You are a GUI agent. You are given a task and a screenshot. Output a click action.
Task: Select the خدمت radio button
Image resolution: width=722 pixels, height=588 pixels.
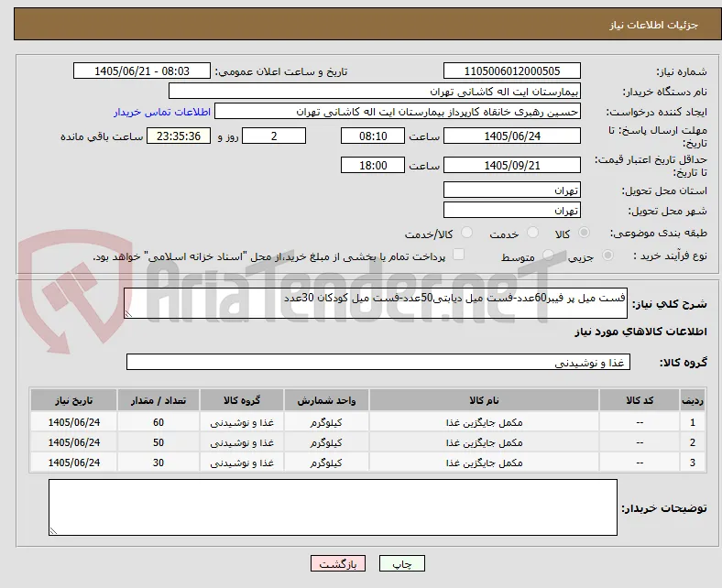(x=532, y=233)
